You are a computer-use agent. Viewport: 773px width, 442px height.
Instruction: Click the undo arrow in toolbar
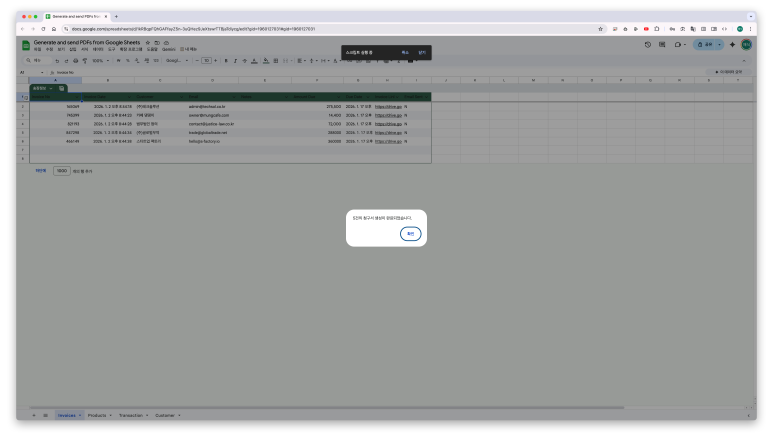pyautogui.click(x=57, y=61)
